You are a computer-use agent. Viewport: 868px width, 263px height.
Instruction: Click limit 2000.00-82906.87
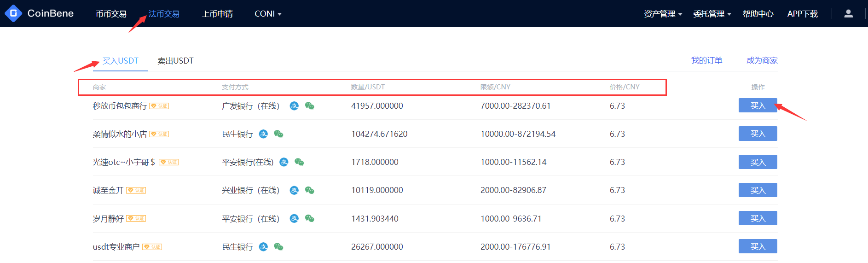click(x=514, y=190)
